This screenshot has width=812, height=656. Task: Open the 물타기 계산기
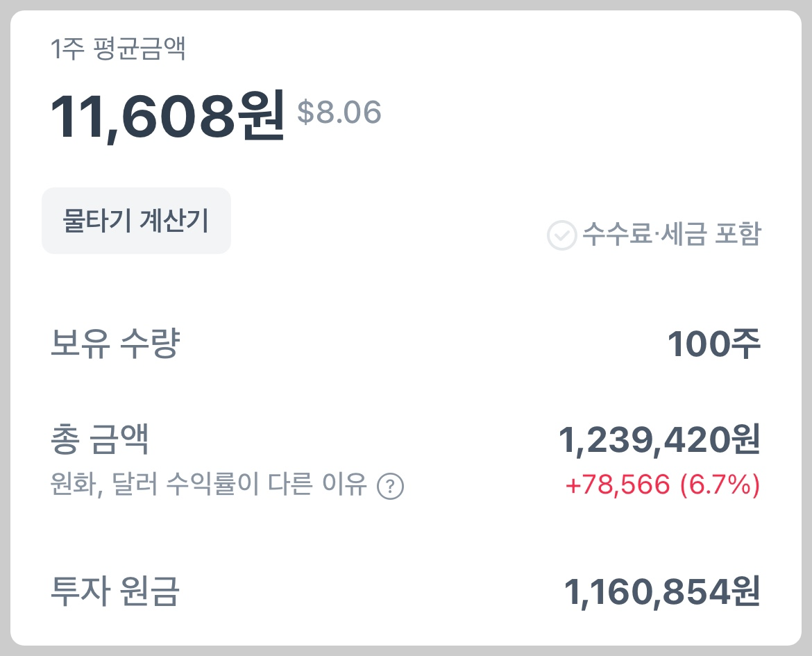tap(136, 220)
